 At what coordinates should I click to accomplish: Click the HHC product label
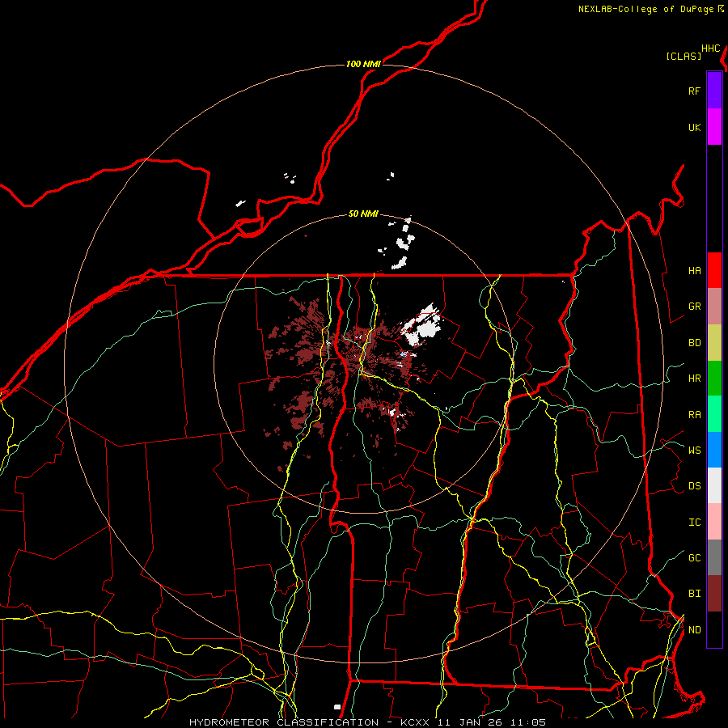(x=710, y=49)
